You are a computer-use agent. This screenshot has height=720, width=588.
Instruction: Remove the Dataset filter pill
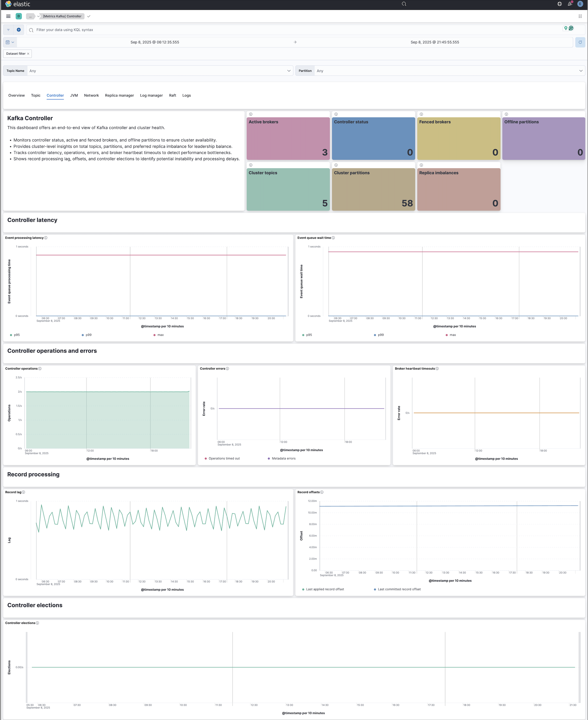pos(28,54)
